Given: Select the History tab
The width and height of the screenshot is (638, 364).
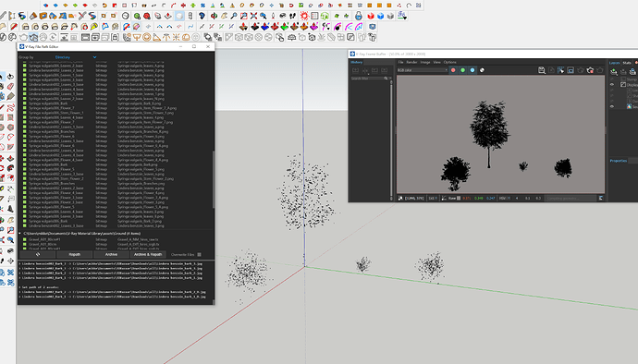Looking at the screenshot, I should 356,62.
